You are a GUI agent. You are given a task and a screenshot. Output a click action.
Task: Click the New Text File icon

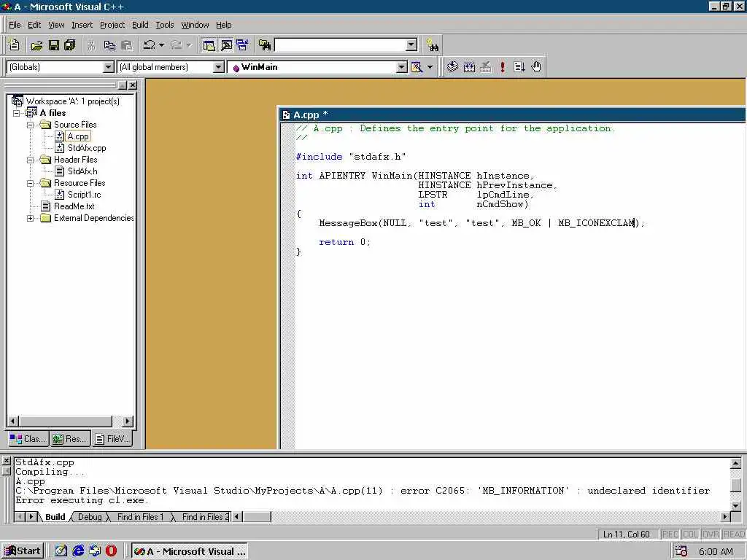(15, 45)
